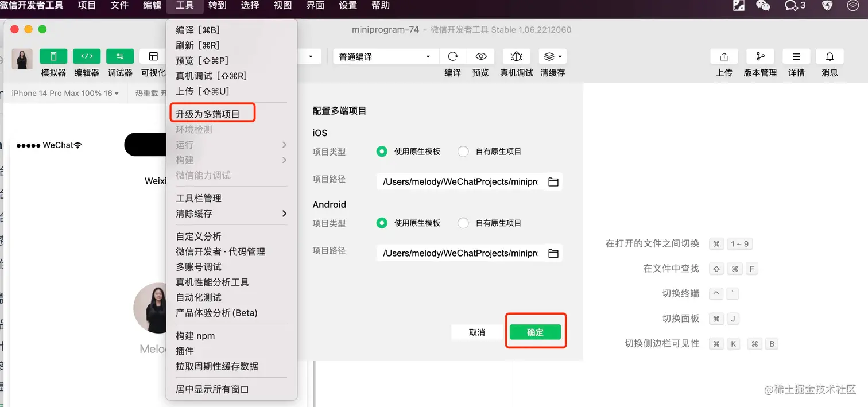Screen dimensions: 868x407
Task: Select 多账号调试 menu entry
Action: click(x=231, y=267)
